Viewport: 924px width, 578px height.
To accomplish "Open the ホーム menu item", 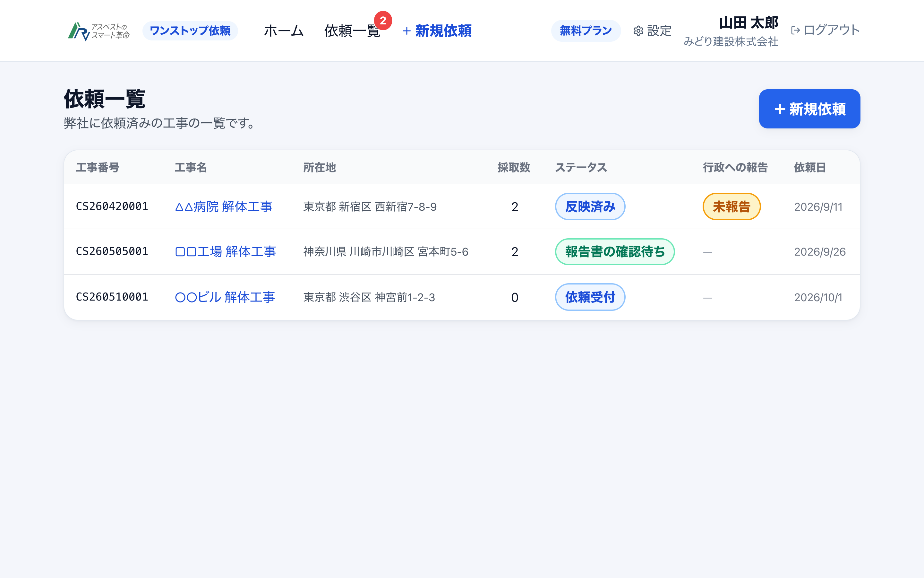I will point(284,31).
